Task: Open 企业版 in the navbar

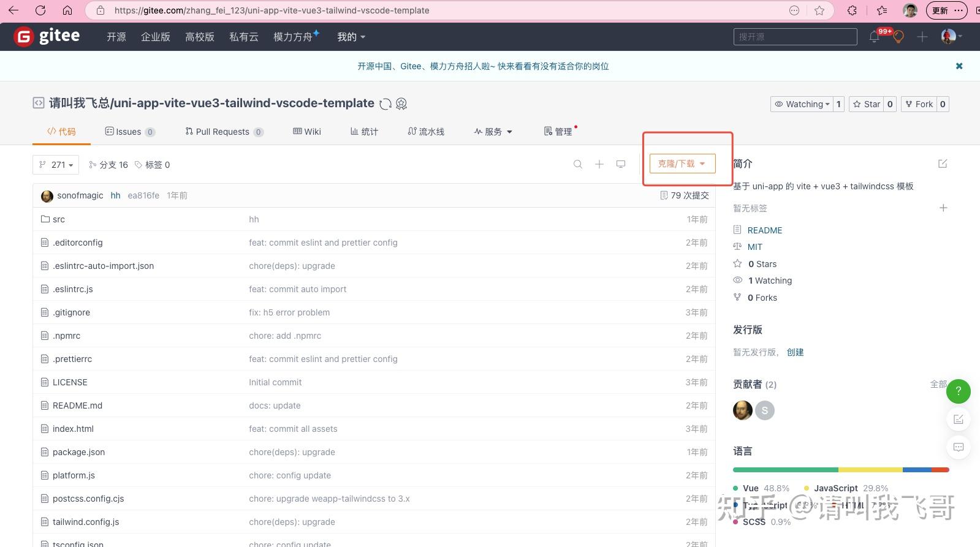Action: click(x=156, y=37)
